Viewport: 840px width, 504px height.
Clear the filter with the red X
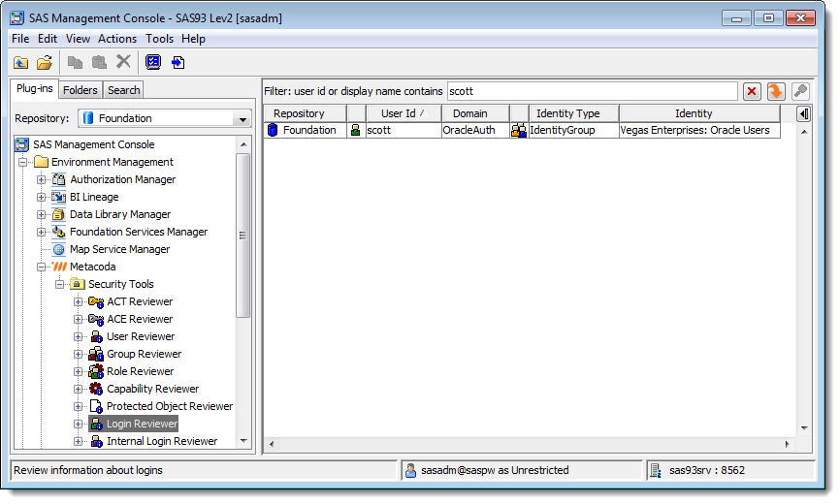(x=752, y=91)
